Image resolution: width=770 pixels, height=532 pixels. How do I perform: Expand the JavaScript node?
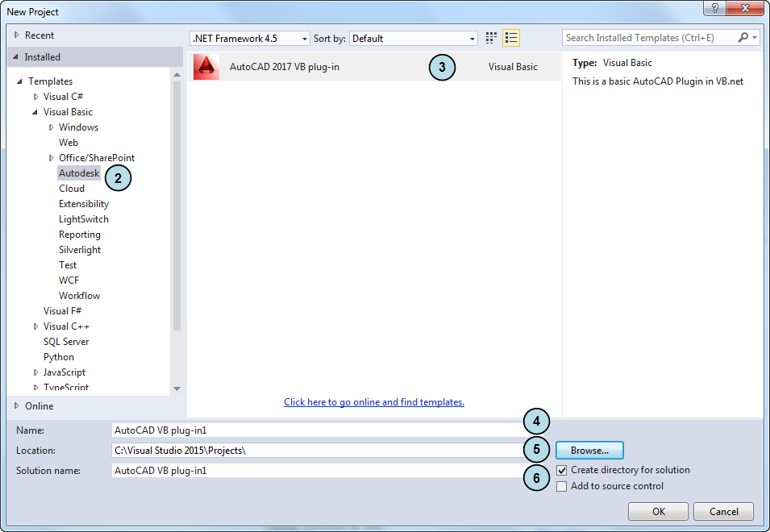coord(35,372)
